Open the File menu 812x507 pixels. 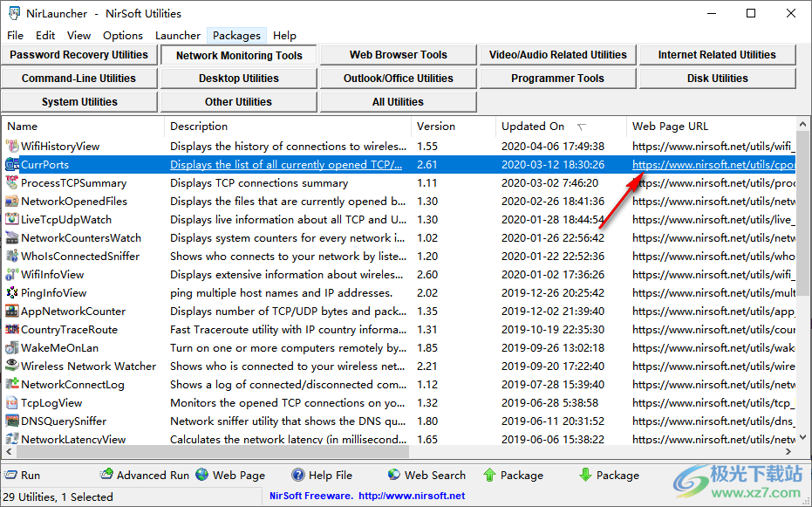tap(15, 35)
